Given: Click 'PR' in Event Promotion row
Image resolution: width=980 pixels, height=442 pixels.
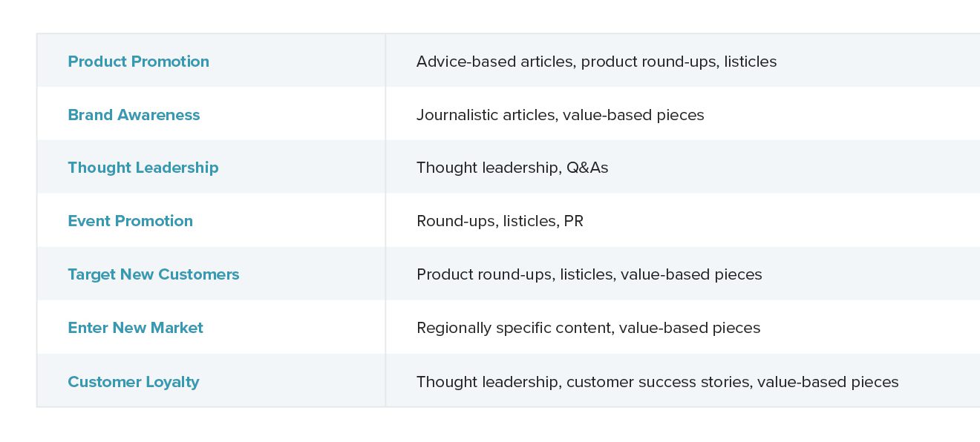Looking at the screenshot, I should [x=574, y=222].
